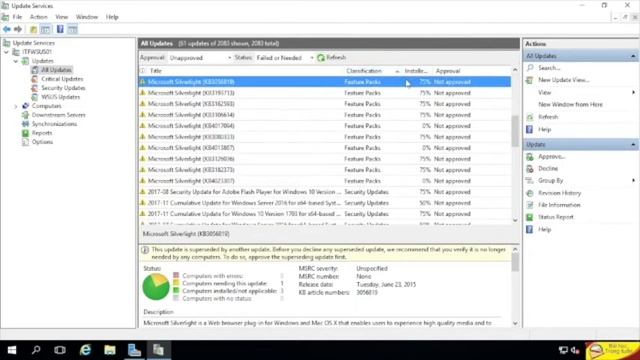Select Computers node in tree
This screenshot has width=640, height=360.
click(x=47, y=106)
